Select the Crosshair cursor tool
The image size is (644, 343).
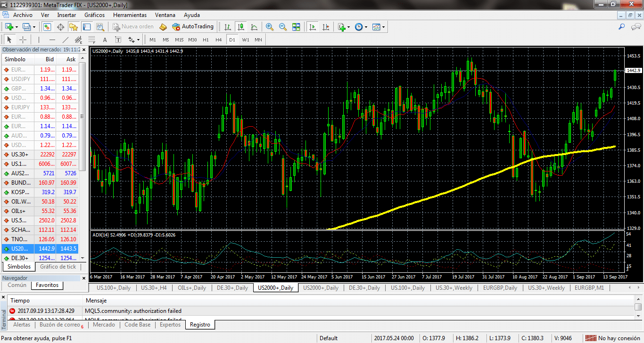(x=23, y=40)
